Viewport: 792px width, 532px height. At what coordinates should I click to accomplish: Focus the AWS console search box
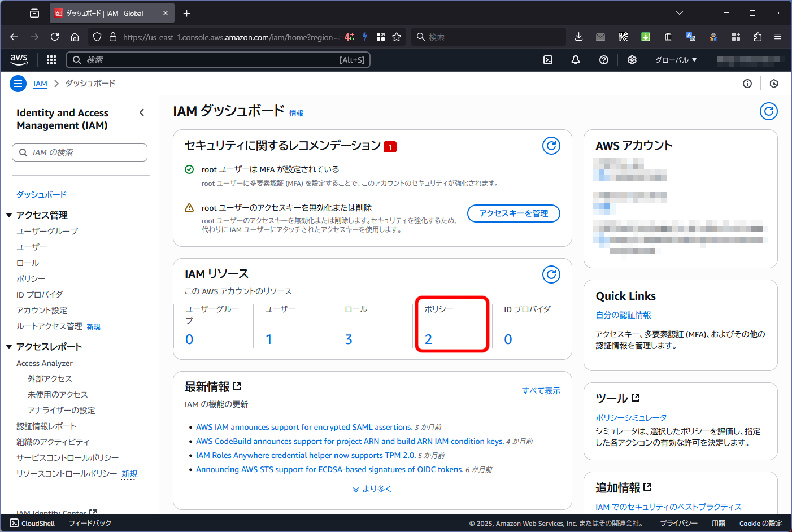[x=218, y=60]
